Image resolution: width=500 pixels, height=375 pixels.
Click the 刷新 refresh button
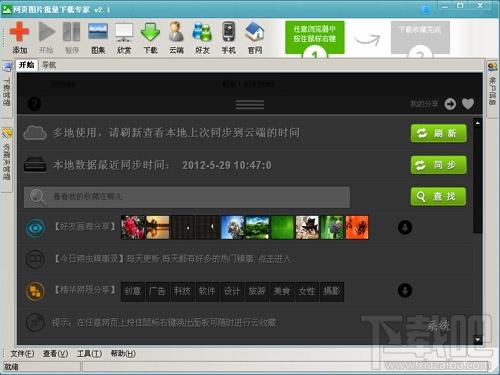[439, 133]
